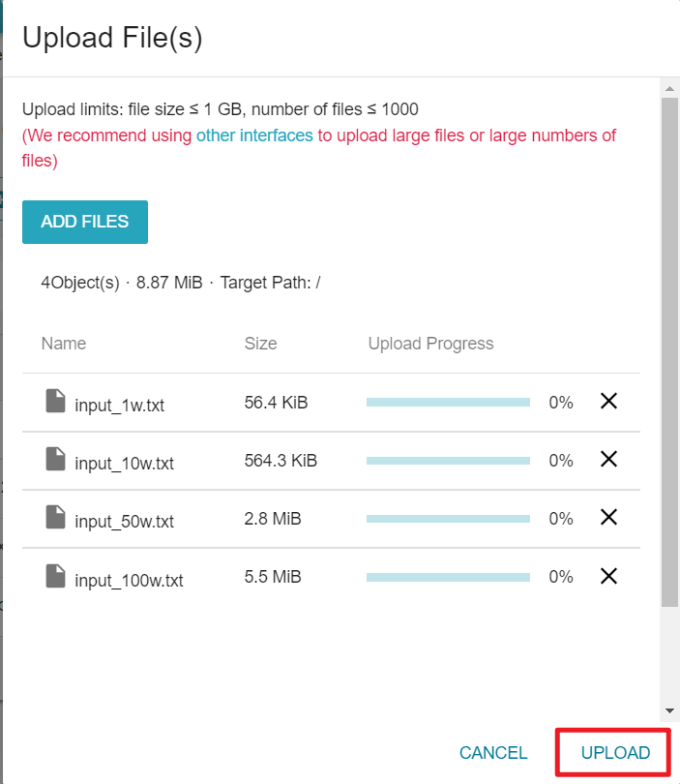Cancel the upload dialog
Image resolution: width=680 pixels, height=784 pixels.
click(493, 752)
